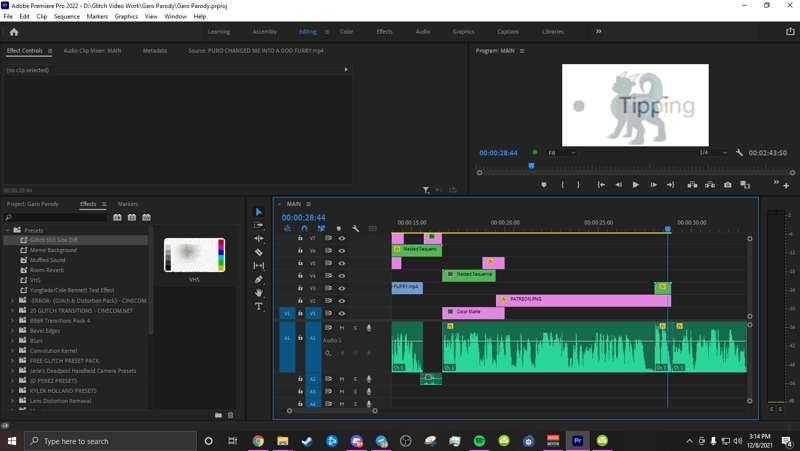Open Quick Export icon at top right
This screenshot has width=800, height=451.
(x=790, y=32)
